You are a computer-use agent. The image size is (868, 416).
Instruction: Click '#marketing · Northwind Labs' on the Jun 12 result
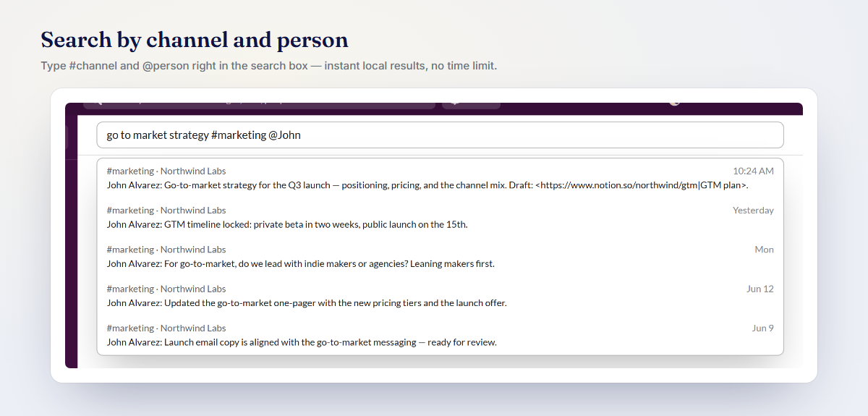[x=166, y=289]
